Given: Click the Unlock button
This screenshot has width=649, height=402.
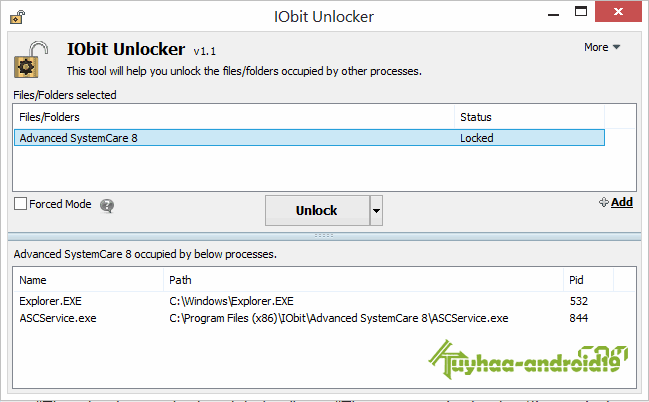Looking at the screenshot, I should pos(317,210).
